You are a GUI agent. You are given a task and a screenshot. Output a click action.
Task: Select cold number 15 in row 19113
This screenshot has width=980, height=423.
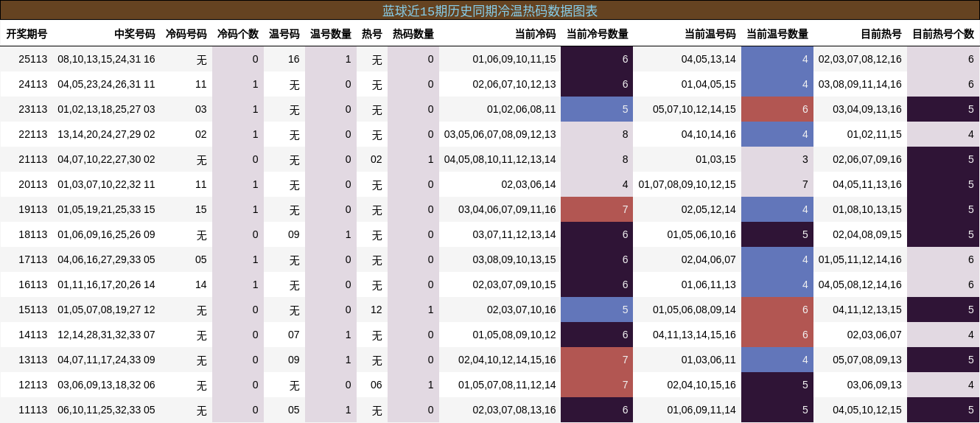(201, 209)
